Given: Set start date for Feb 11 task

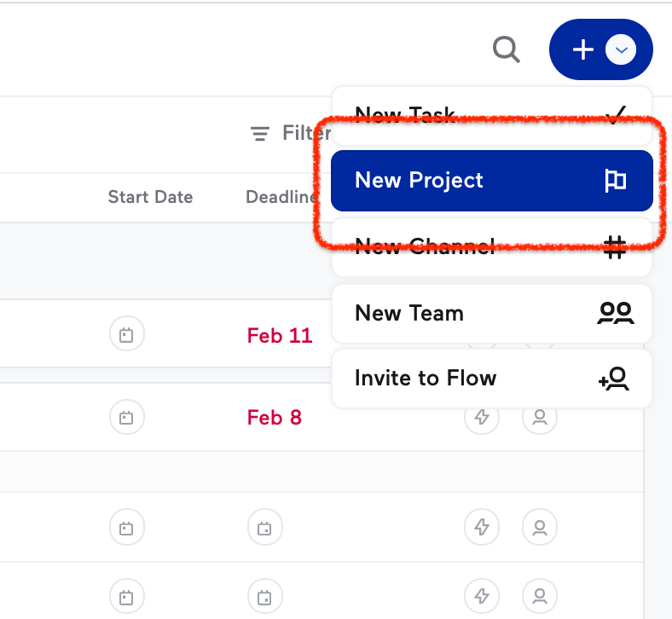Looking at the screenshot, I should click(126, 333).
